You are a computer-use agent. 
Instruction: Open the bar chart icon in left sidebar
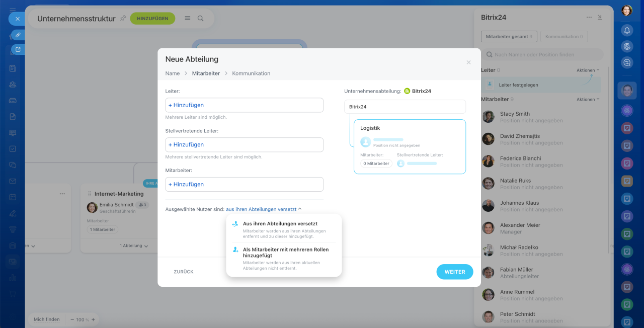click(13, 278)
